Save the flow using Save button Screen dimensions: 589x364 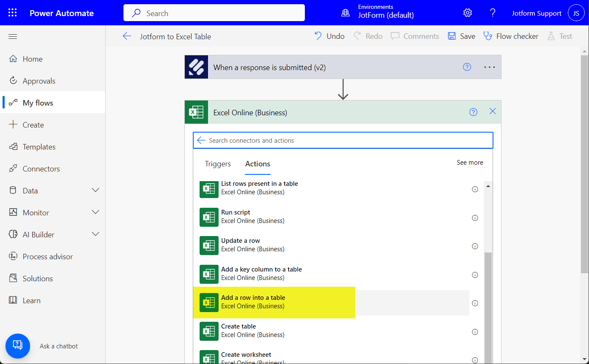(462, 36)
